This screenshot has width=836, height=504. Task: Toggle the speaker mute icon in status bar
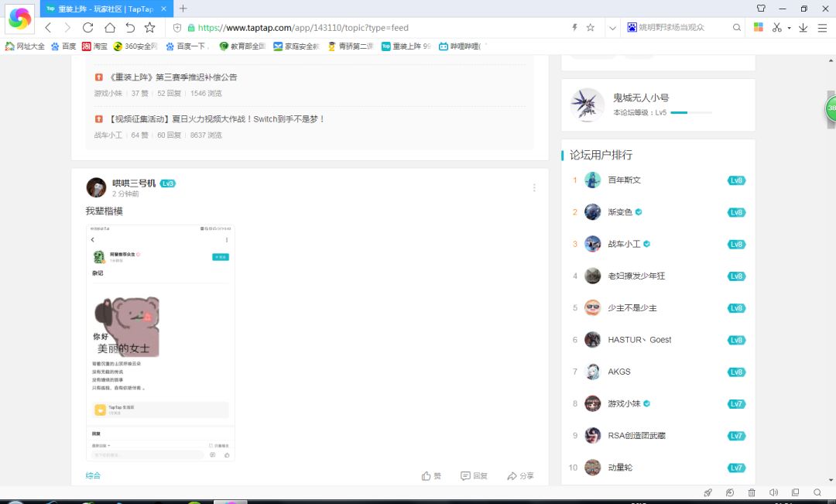pos(773,493)
